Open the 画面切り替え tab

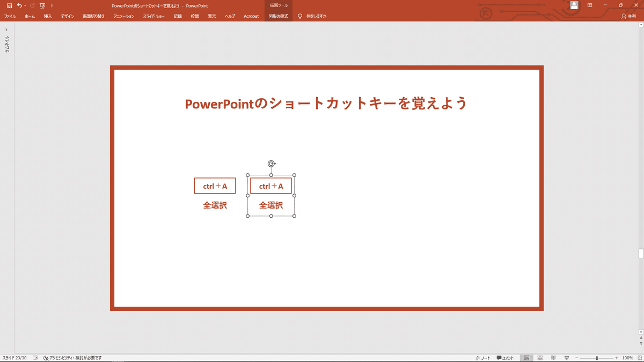[93, 16]
